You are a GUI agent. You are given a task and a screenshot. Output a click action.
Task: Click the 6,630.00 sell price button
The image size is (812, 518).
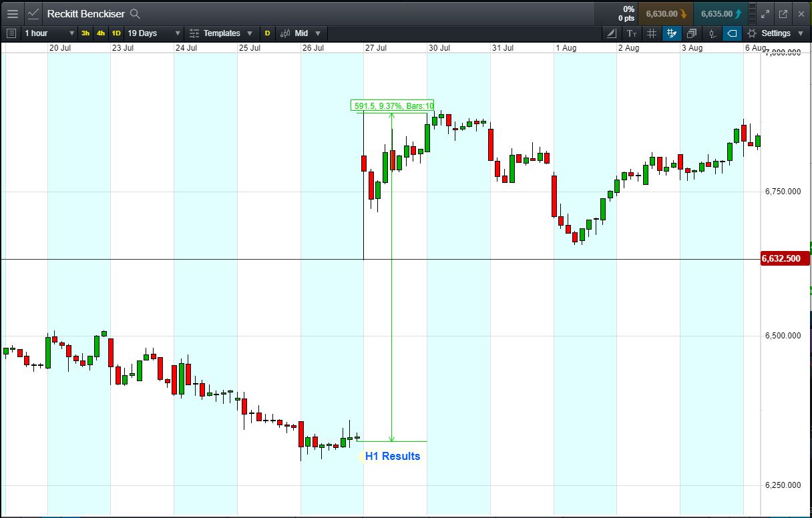pos(665,13)
